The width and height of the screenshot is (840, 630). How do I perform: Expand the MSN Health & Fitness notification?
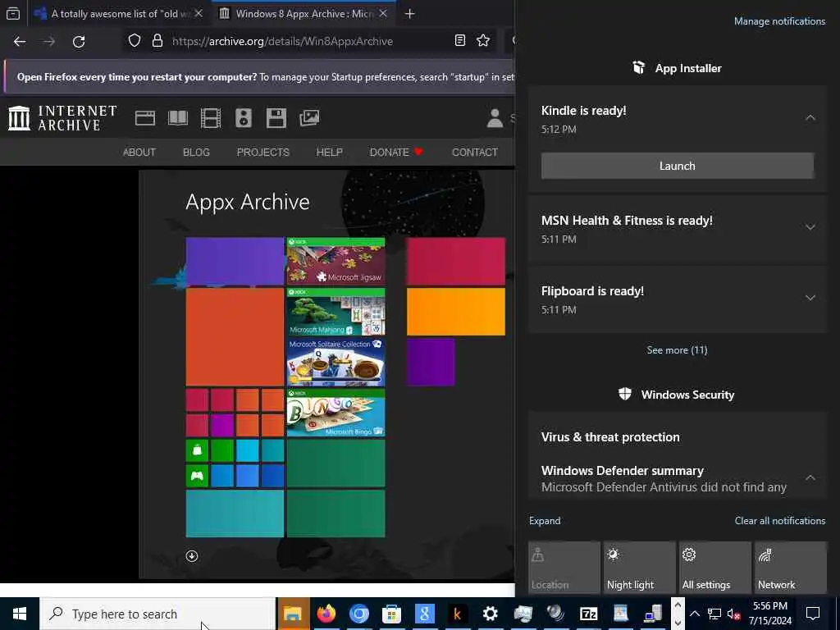tap(810, 227)
